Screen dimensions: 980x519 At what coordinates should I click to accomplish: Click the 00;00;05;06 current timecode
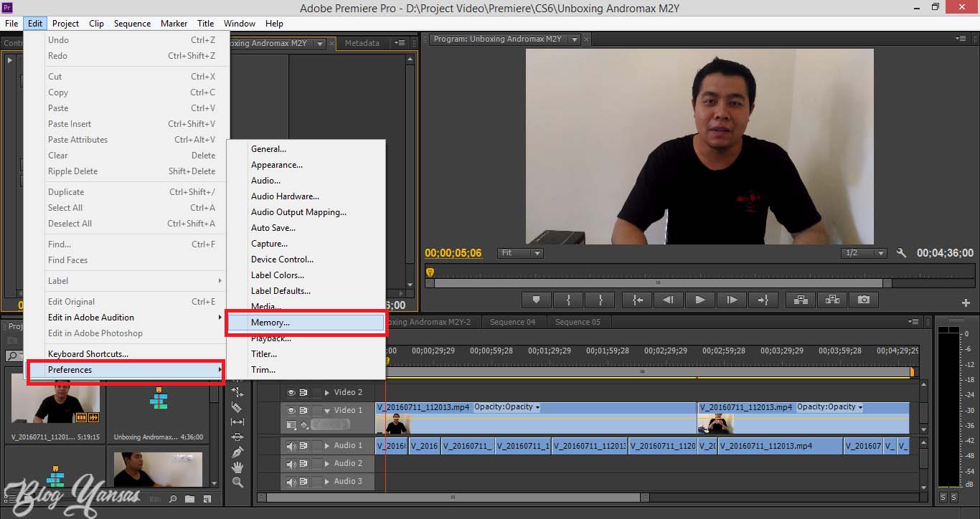pos(453,253)
